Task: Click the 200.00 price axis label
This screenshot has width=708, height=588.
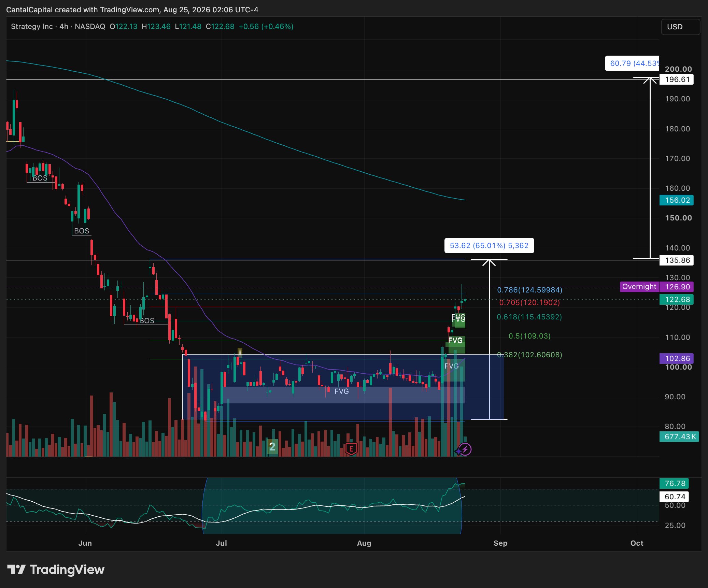Action: pyautogui.click(x=678, y=69)
